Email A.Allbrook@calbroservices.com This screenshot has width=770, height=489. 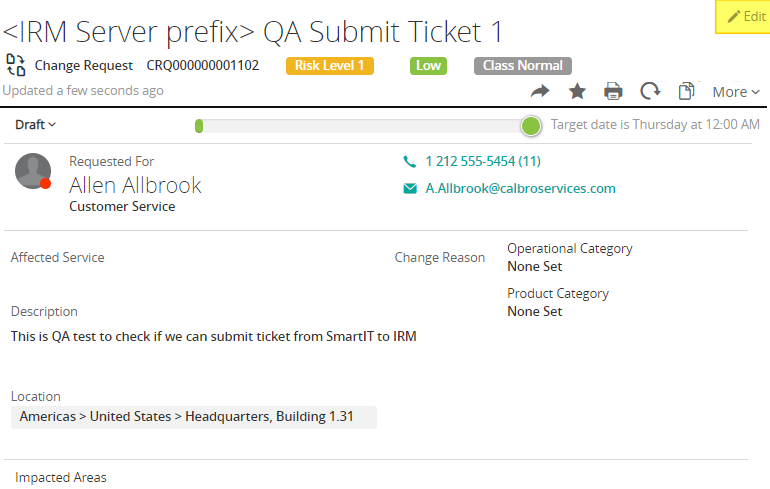point(520,188)
